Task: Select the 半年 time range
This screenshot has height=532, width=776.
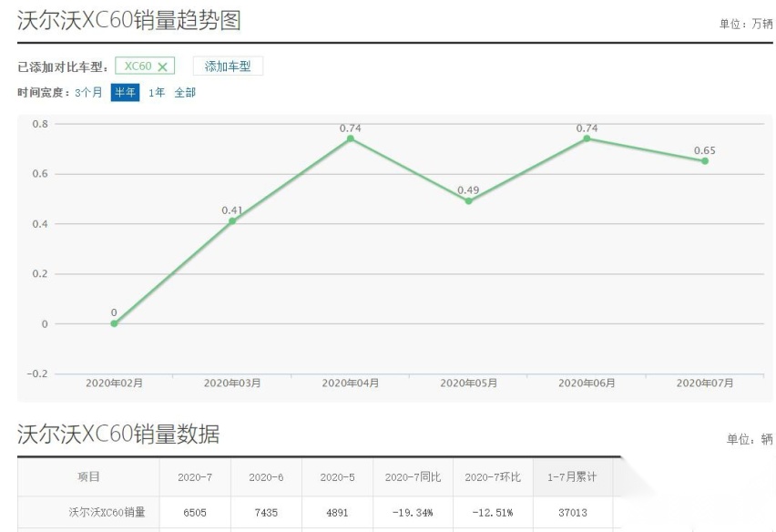Action: click(x=125, y=93)
